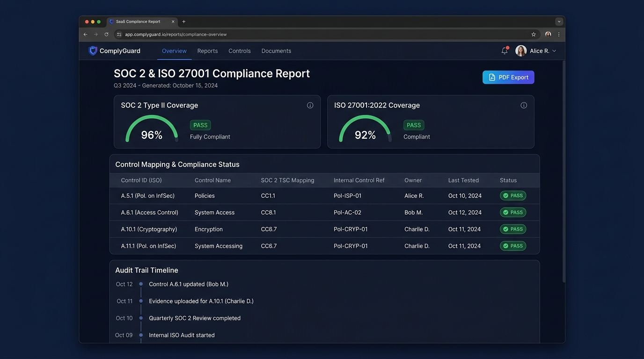Click PASS badge in SOC 2 coverage card
This screenshot has width=644, height=359.
tap(200, 125)
